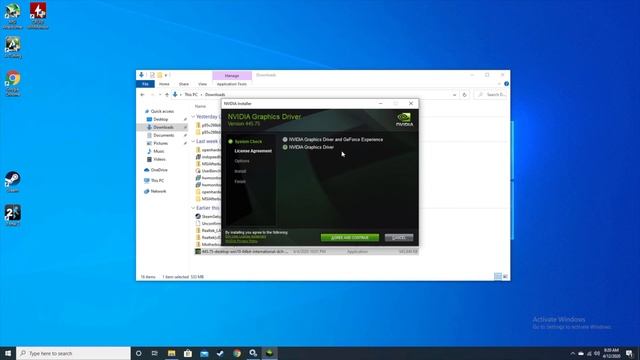
Task: Open the Home ribbon tab in File Explorer
Action: point(164,84)
